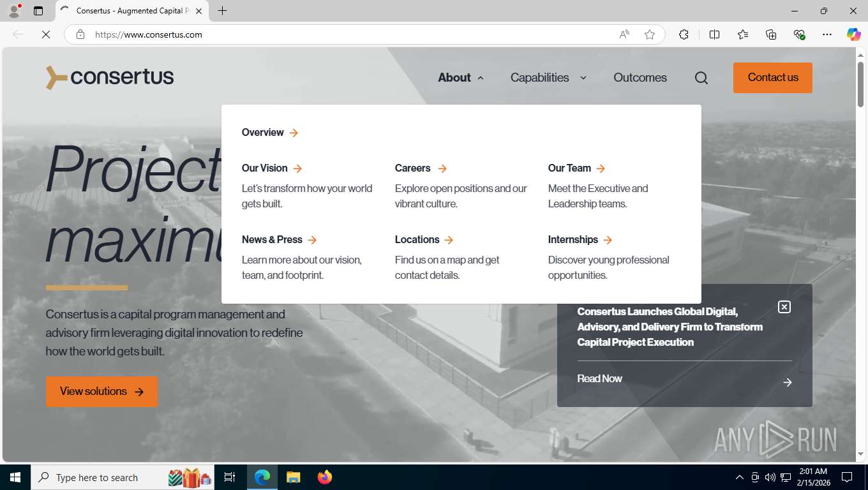Click the news headline about Consertus launch

point(670,327)
